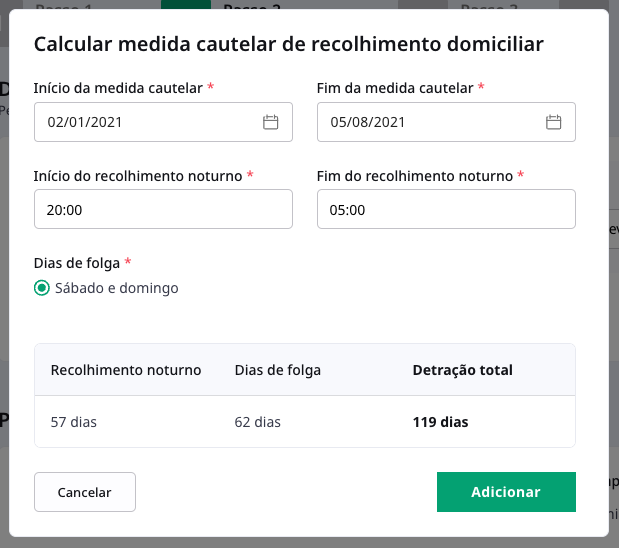Select the 62 dias result cell
This screenshot has height=548, width=619.
click(x=257, y=422)
